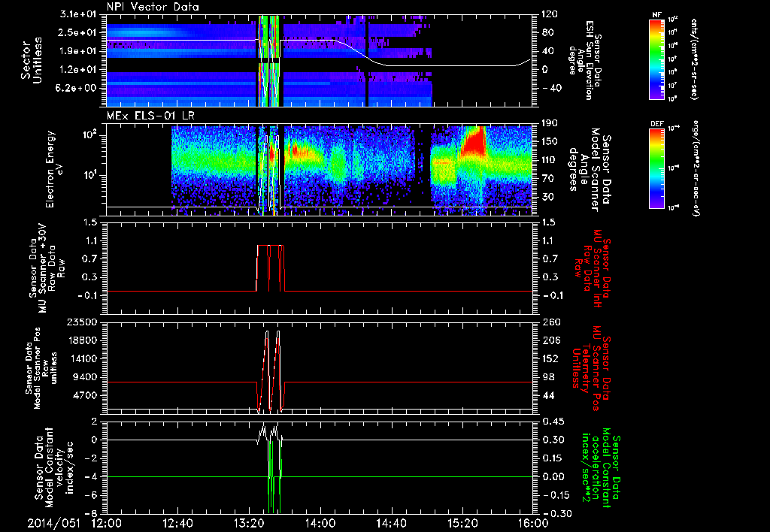Click the '12:00' time tick label
Screen dimensions: 770x532
pyautogui.click(x=107, y=523)
